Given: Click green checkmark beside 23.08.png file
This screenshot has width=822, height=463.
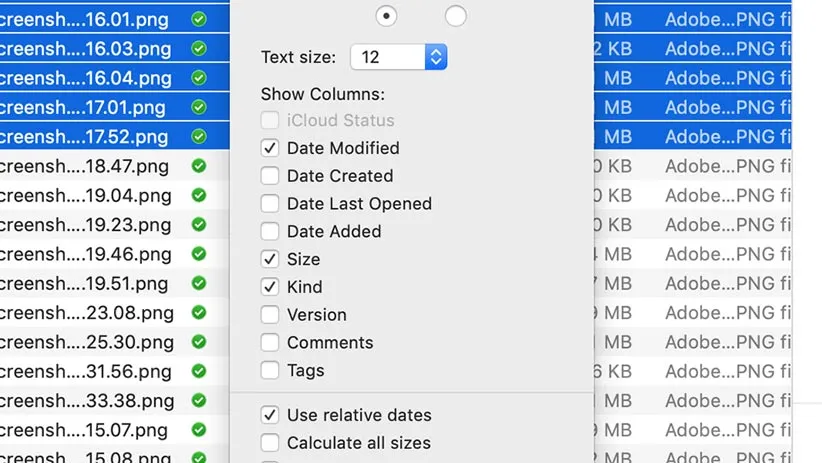Looking at the screenshot, I should pyautogui.click(x=199, y=313).
